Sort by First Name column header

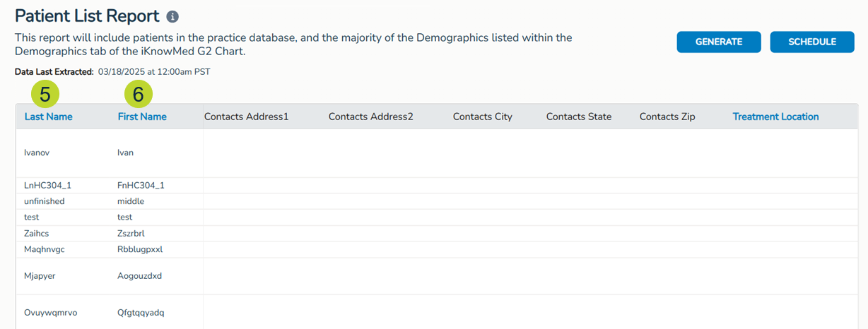point(142,116)
